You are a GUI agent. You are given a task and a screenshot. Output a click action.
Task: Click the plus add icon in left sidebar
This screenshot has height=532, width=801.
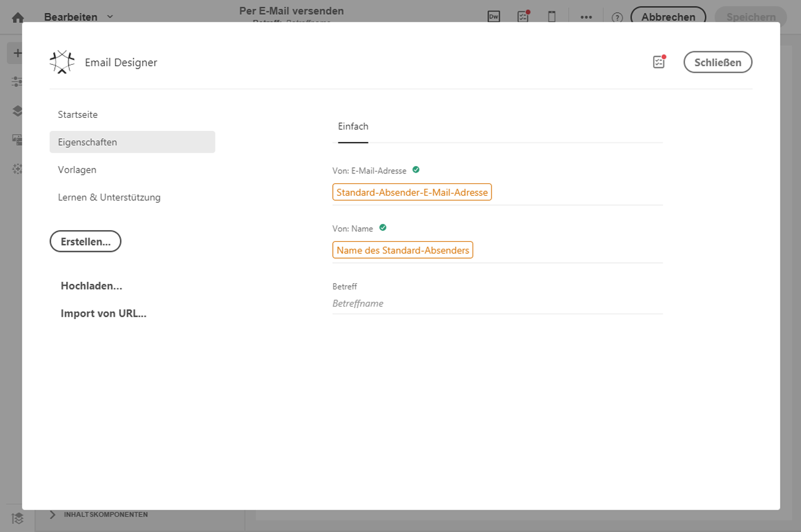click(17, 53)
